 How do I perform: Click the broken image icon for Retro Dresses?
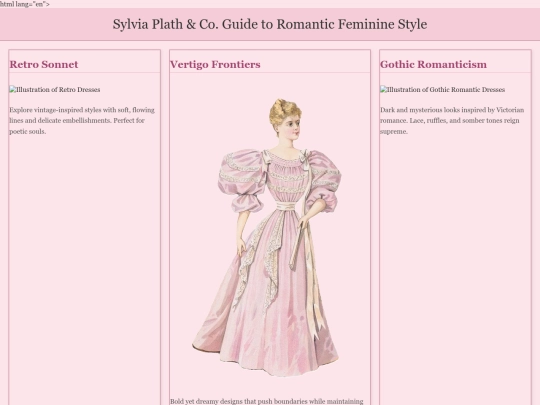13,90
